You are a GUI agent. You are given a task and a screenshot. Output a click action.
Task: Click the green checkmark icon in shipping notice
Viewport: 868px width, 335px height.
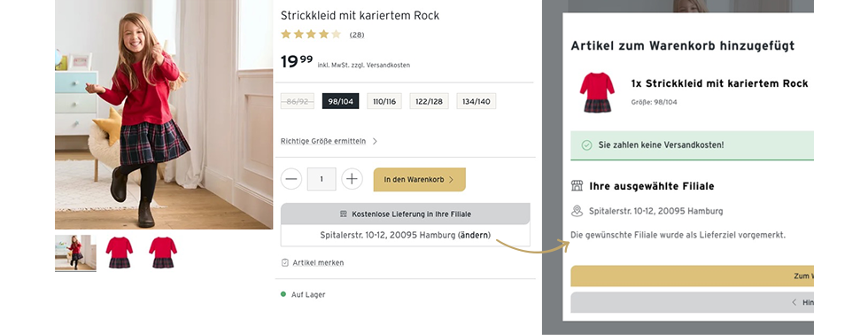point(586,145)
